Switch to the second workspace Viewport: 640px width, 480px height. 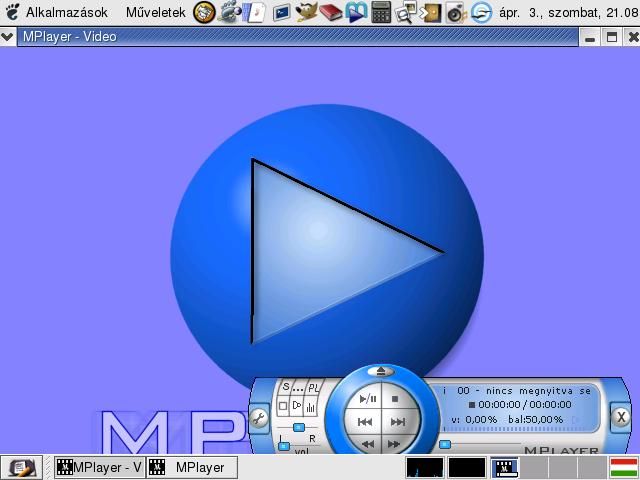534,467
